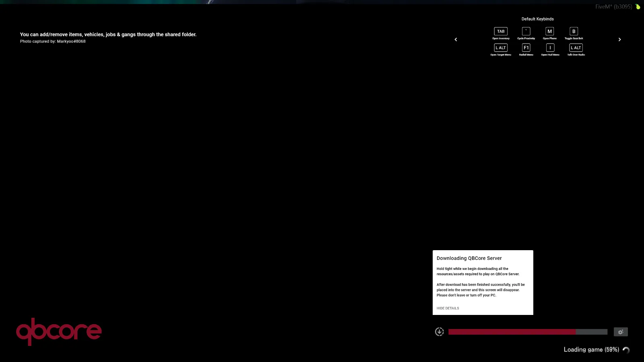The height and width of the screenshot is (362, 644).
Task: Click the 'Downloading QBCore Server' title
Action: [x=469, y=258]
